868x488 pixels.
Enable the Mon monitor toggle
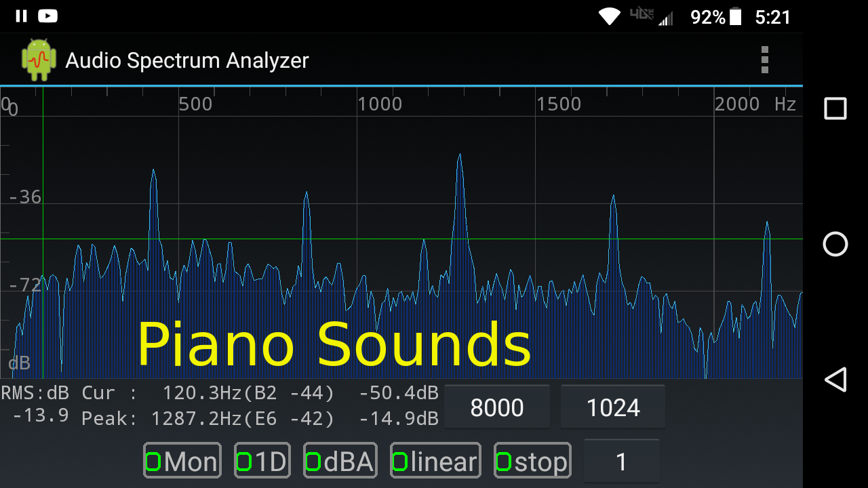[x=182, y=460]
